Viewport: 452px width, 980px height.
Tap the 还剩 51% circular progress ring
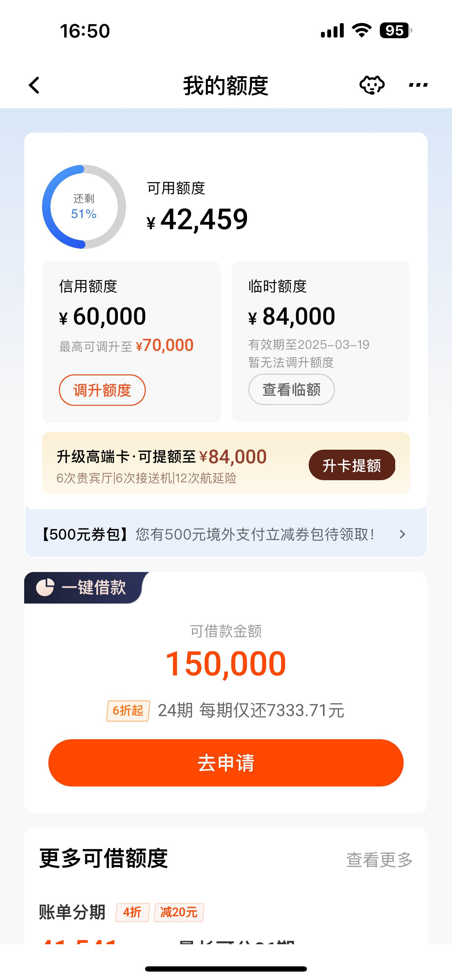coord(84,206)
